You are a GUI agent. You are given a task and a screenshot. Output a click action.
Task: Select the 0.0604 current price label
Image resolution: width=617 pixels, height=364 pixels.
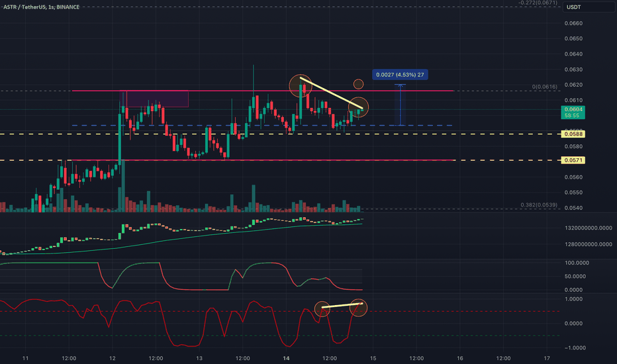click(573, 112)
